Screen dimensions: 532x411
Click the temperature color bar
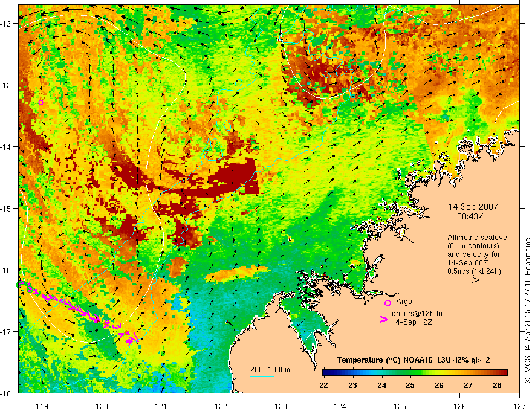[415, 372]
